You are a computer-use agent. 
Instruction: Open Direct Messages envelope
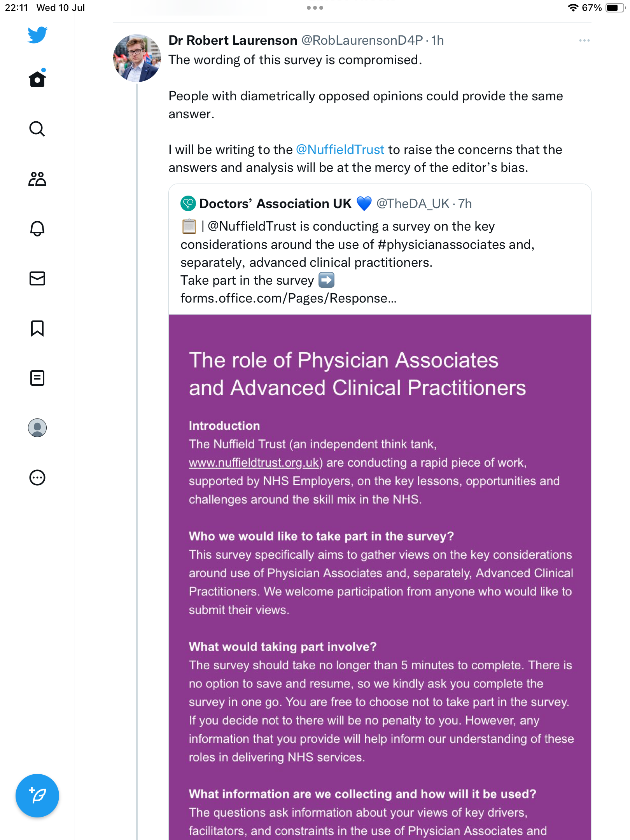(x=37, y=278)
